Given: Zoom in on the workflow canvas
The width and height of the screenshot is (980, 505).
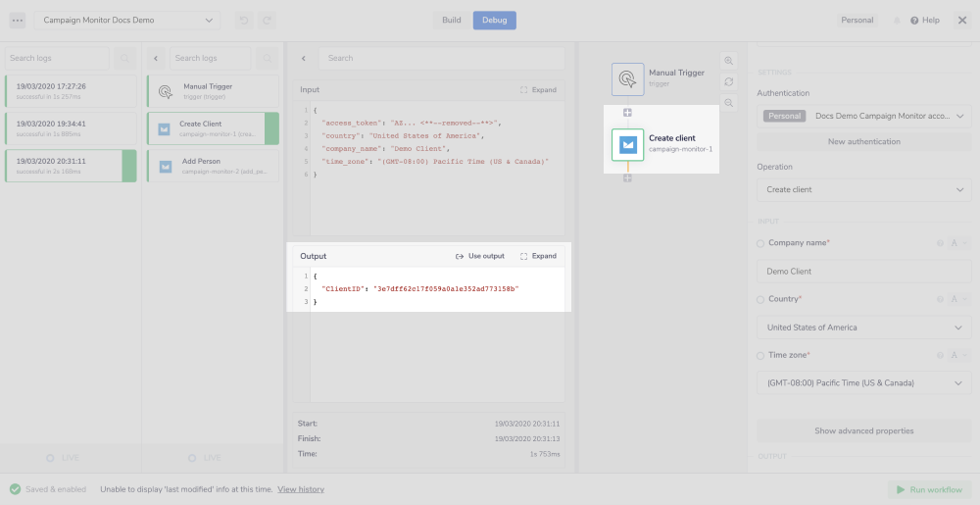Looking at the screenshot, I should [729, 60].
